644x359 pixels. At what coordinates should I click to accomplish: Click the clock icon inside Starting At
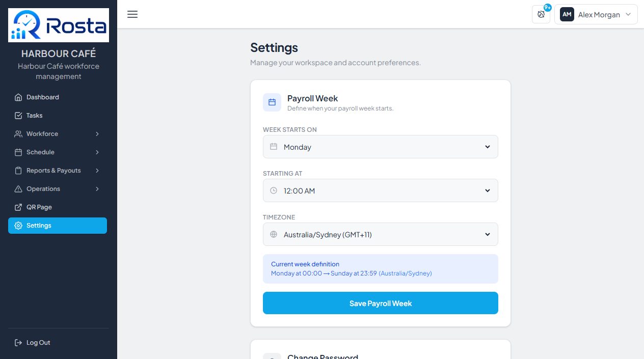click(274, 190)
